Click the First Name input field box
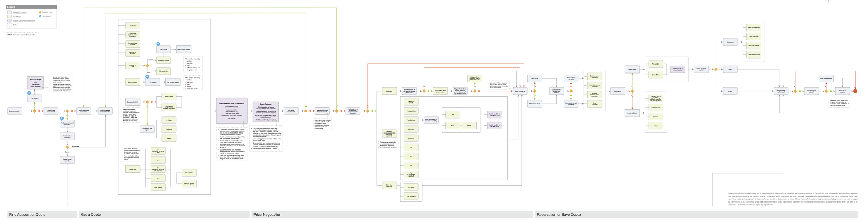Viewport: 868px width, 223px height. [x=133, y=26]
